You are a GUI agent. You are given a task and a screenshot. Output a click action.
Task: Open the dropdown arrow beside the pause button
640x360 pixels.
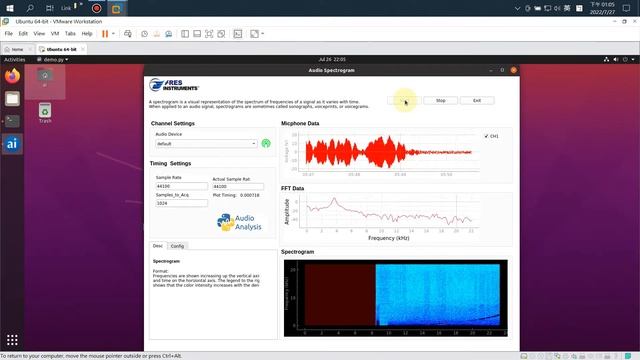click(113, 34)
